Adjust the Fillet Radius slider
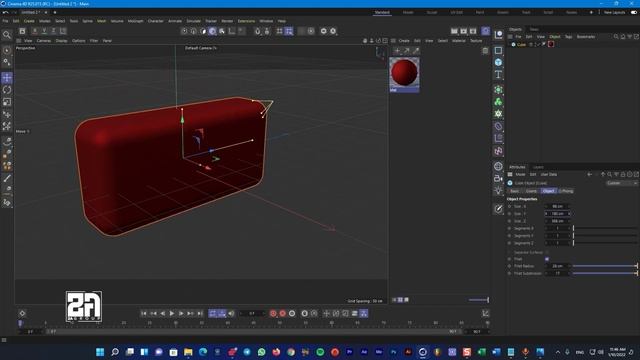The height and width of the screenshot is (360, 640). click(605, 266)
